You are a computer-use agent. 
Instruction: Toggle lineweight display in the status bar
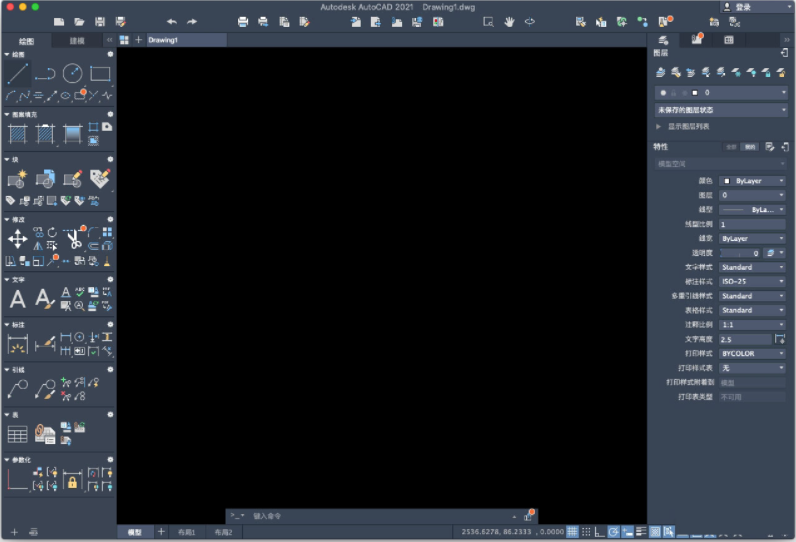pos(641,531)
